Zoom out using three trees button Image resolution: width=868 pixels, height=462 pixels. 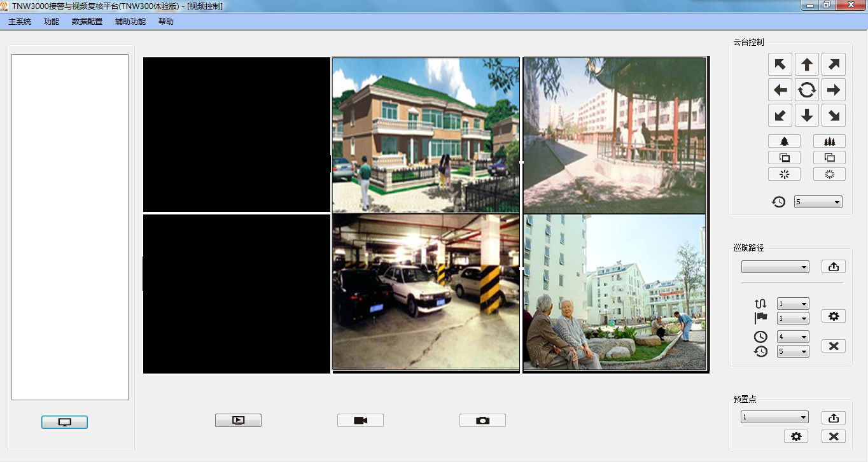[x=829, y=141]
